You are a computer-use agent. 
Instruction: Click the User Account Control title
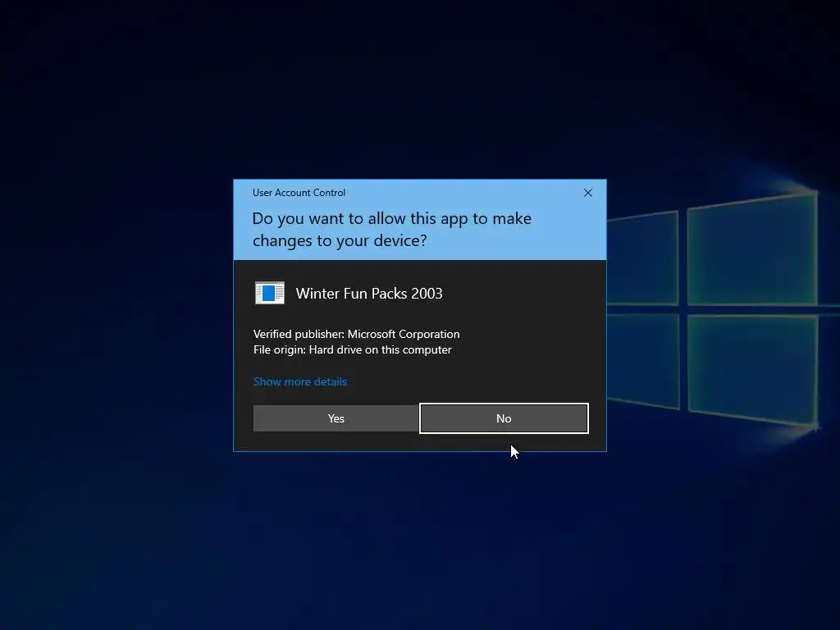click(x=299, y=192)
